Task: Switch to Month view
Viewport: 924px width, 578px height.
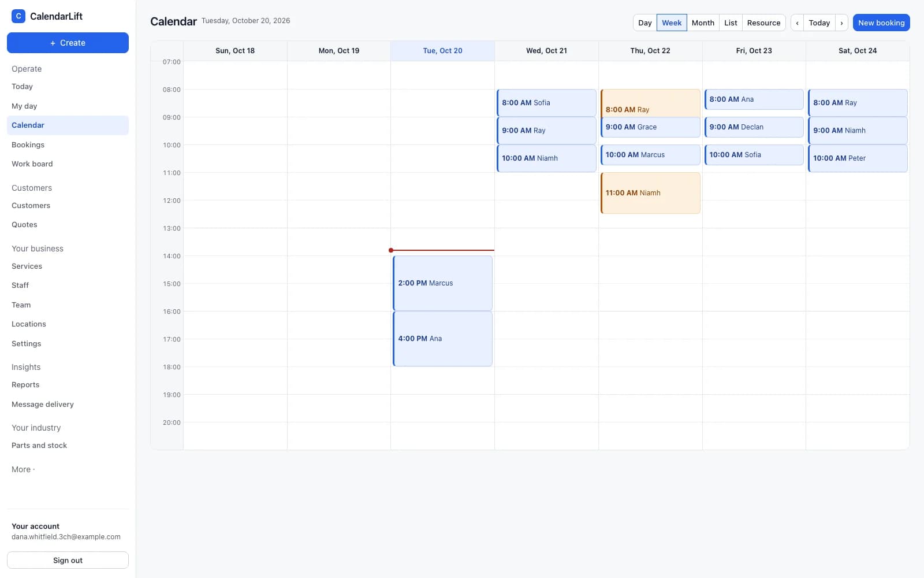Action: coord(703,23)
